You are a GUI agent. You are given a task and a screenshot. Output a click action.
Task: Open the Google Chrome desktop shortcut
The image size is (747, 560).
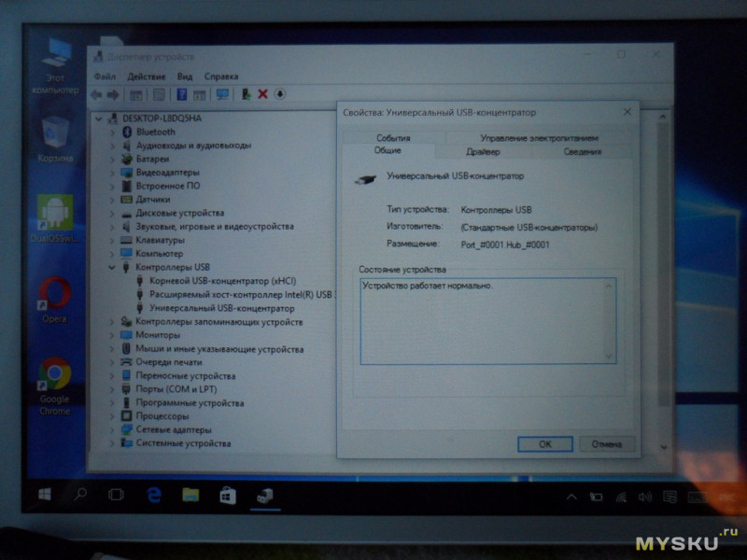tap(55, 386)
